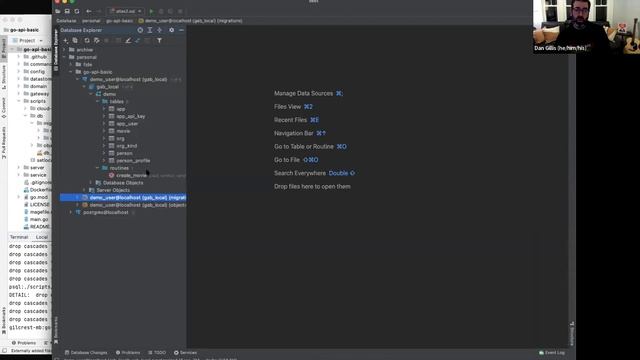The height and width of the screenshot is (360, 640).
Task: Click the Terminal tab in left window
Action: [x=19, y=237]
